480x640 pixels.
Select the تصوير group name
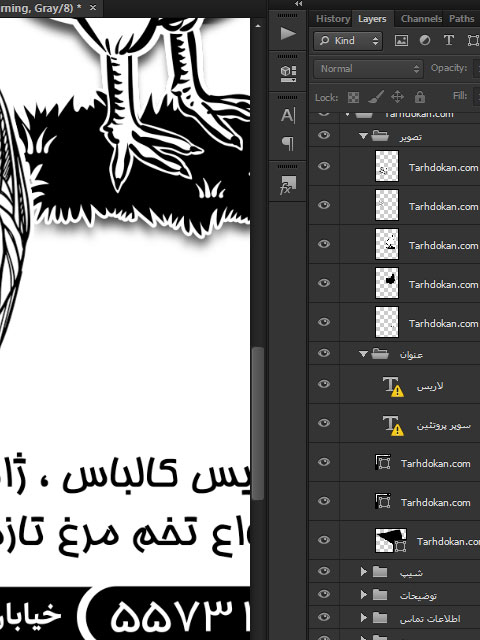[x=411, y=136]
